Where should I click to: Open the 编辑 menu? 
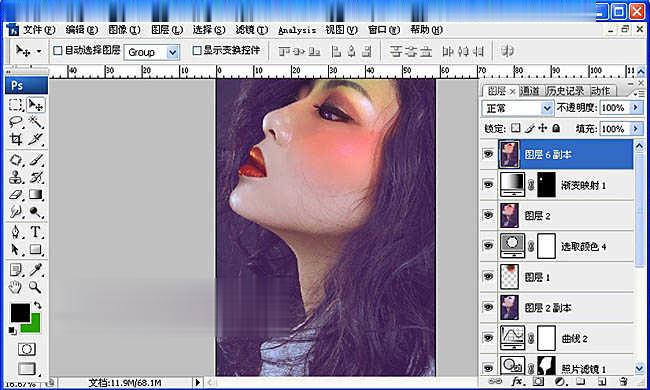tap(82, 30)
